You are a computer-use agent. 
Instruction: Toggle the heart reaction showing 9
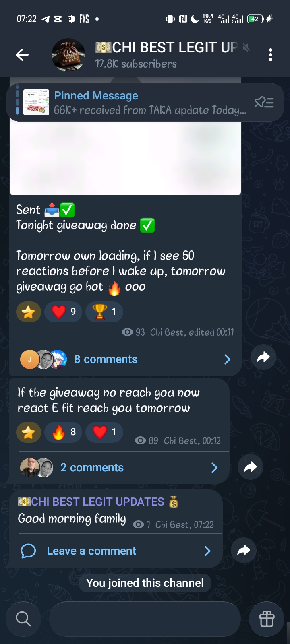(63, 312)
